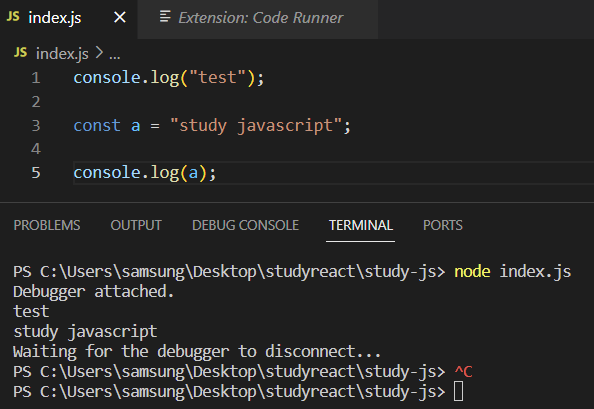Click 'study javascript' terminal output line

point(85,332)
